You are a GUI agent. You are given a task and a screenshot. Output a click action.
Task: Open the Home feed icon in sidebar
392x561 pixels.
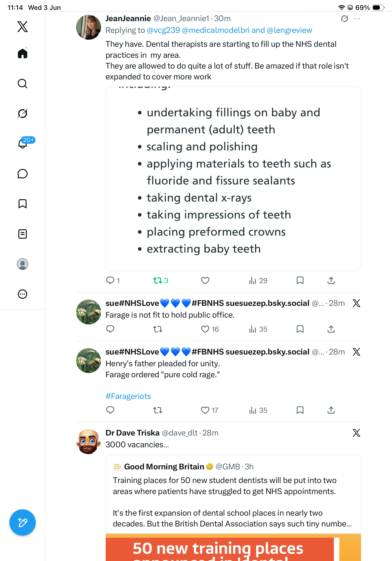click(23, 53)
